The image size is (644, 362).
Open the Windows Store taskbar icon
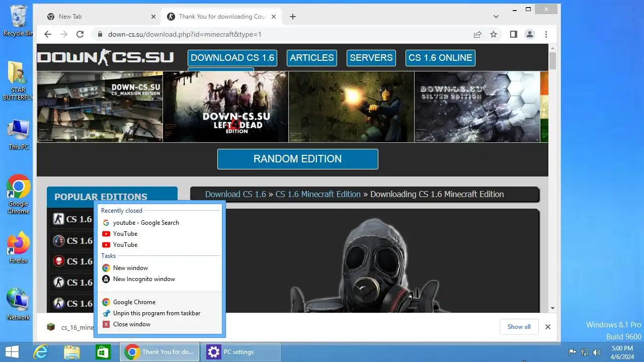click(x=103, y=352)
